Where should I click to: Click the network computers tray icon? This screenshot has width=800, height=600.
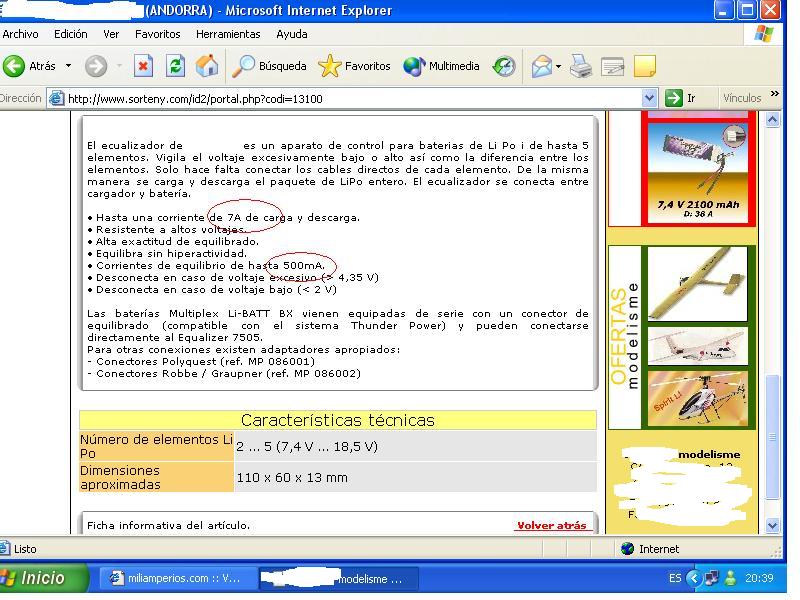point(711,578)
